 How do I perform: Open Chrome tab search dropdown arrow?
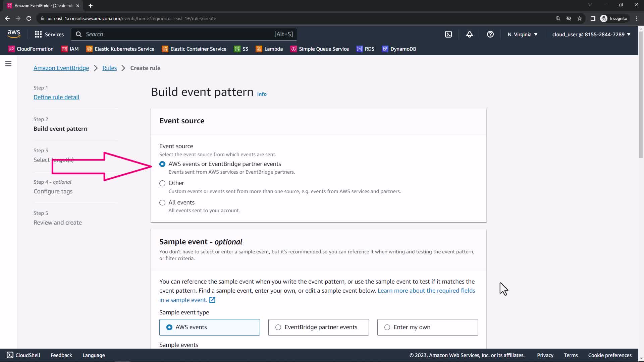[x=590, y=5]
